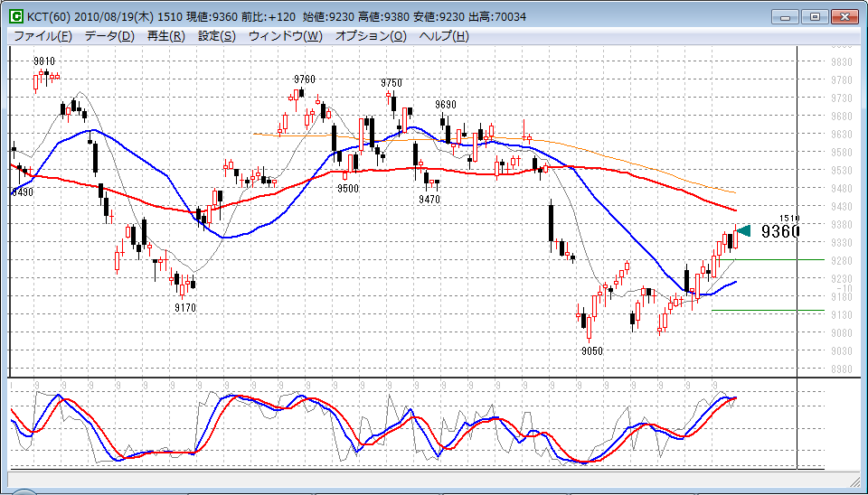Select the 9760 peak label on chart
This screenshot has width=868, height=495.
coord(305,79)
